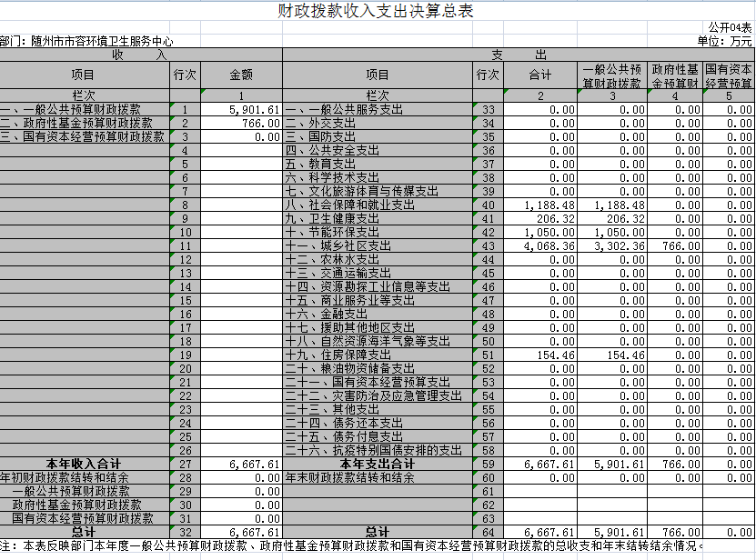Click income amount 5,901.61 in row 1
The height and width of the screenshot is (560, 756).
(241, 109)
